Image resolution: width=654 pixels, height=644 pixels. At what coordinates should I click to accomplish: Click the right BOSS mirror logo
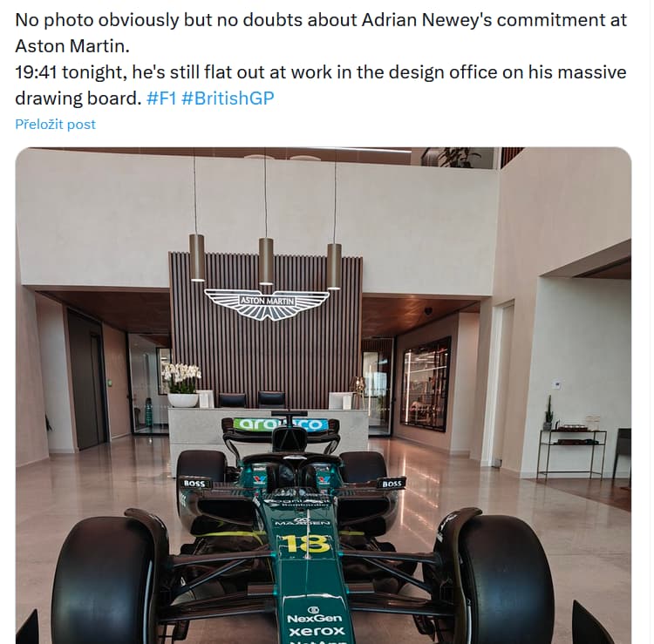pos(392,484)
